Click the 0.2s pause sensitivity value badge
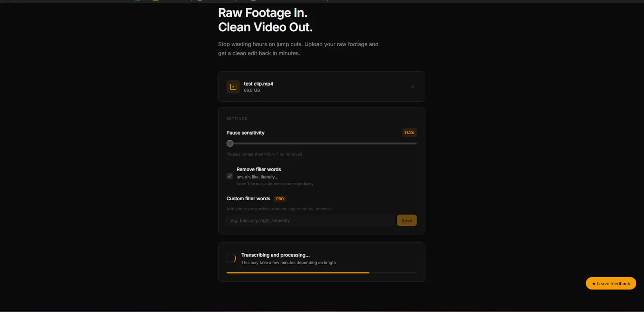644x312 pixels. click(x=409, y=133)
